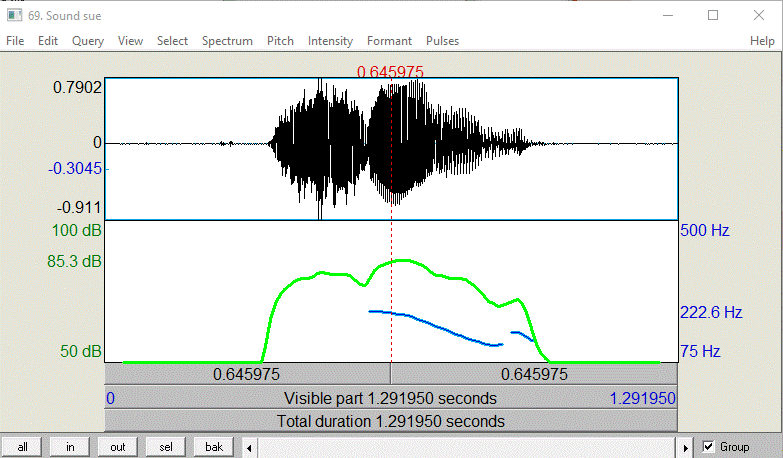The height and width of the screenshot is (458, 783).
Task: Maximize the Sound sue window
Action: click(713, 15)
